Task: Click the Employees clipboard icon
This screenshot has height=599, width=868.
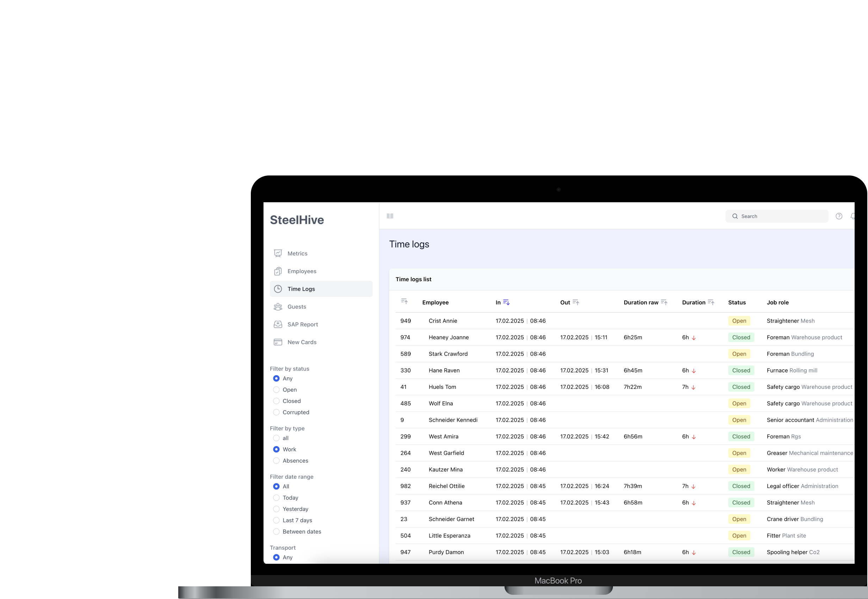Action: [278, 271]
